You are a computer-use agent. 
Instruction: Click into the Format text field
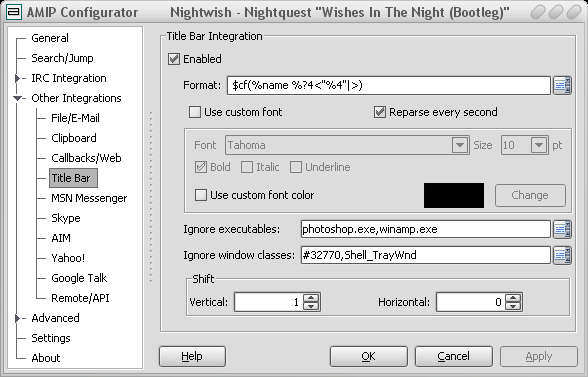(389, 86)
